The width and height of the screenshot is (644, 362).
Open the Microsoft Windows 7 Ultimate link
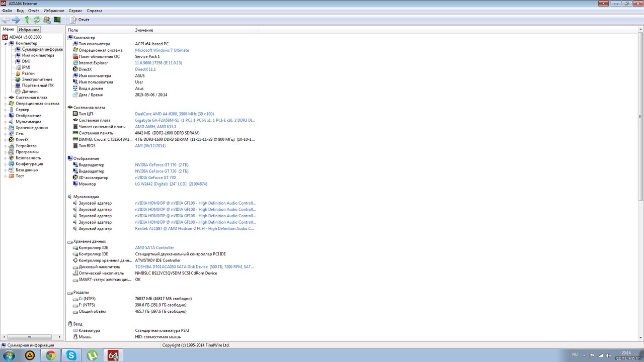[x=162, y=50]
